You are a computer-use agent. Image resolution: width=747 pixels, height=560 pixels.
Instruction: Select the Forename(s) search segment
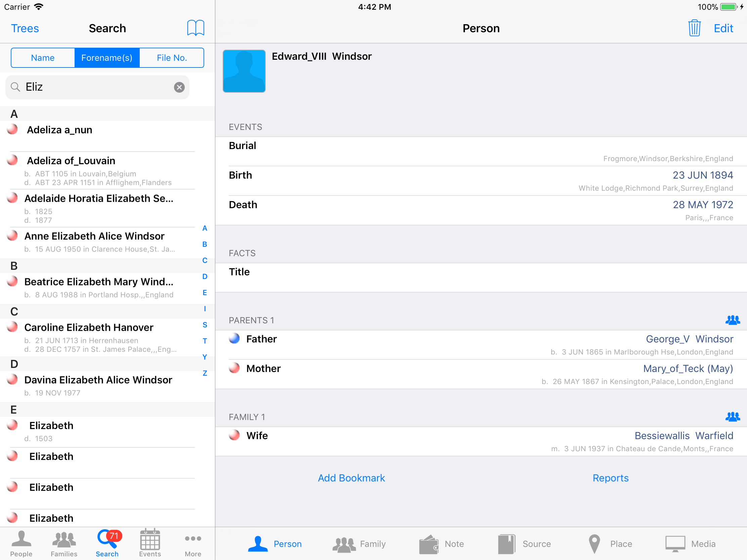[107, 58]
